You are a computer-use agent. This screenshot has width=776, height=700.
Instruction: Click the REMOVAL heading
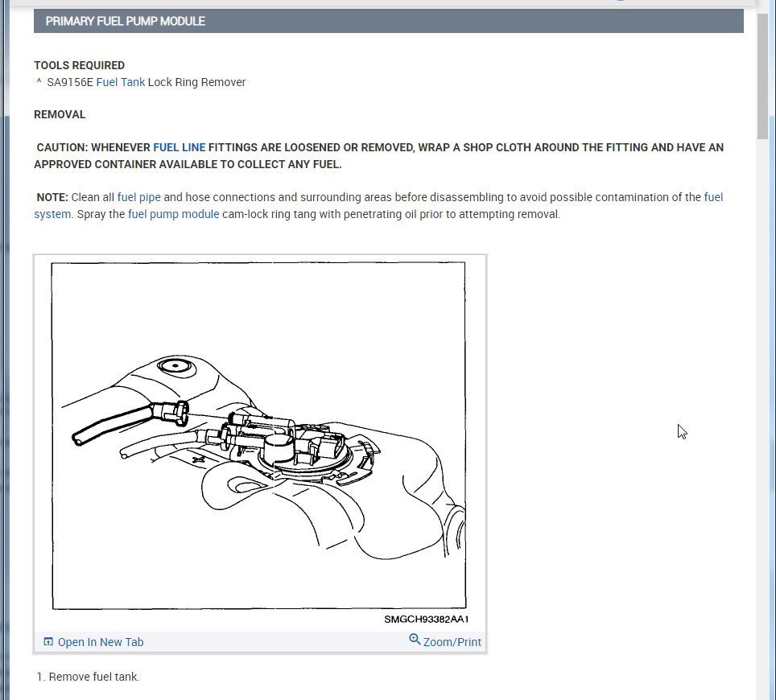pos(60,114)
